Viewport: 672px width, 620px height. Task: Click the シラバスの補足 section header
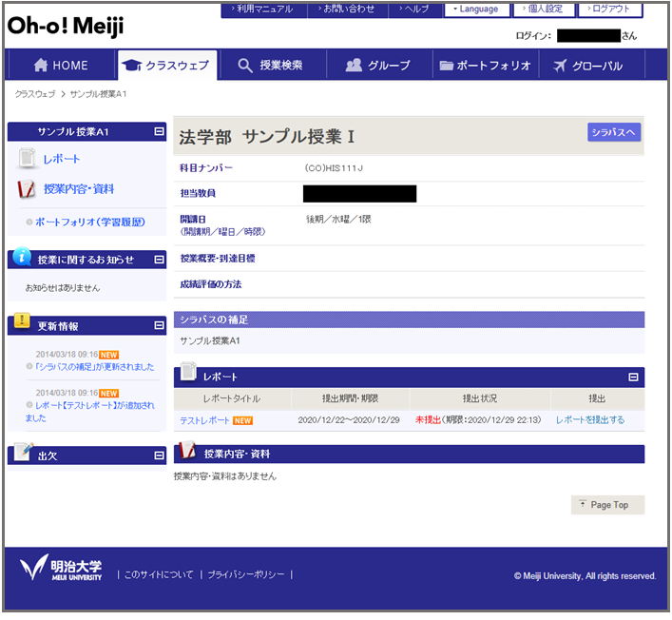click(x=409, y=320)
